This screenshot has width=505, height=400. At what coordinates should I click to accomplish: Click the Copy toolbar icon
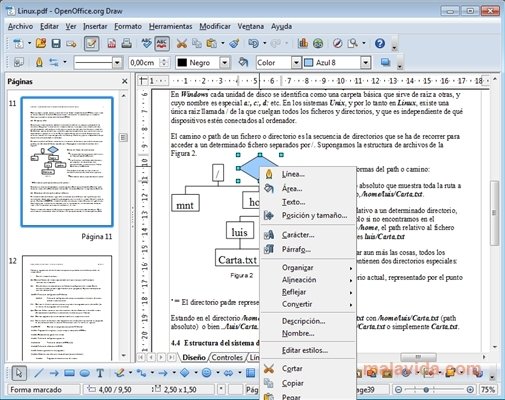click(x=197, y=43)
